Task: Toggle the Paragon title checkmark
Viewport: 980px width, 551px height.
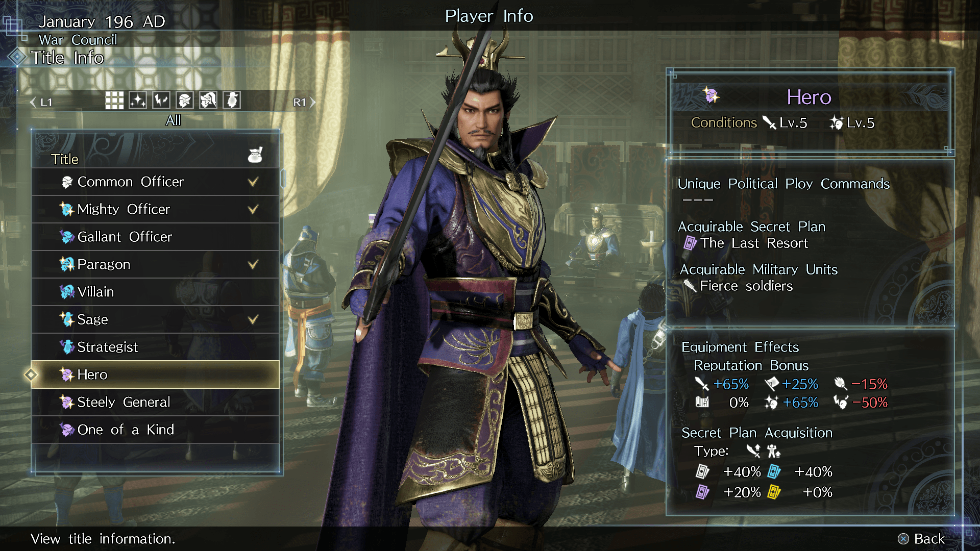Action: pyautogui.click(x=253, y=264)
